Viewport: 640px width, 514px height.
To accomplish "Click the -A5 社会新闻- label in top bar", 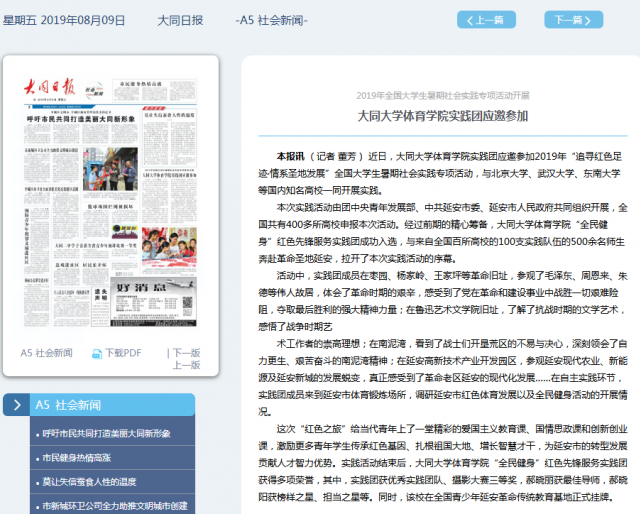I will [x=271, y=20].
